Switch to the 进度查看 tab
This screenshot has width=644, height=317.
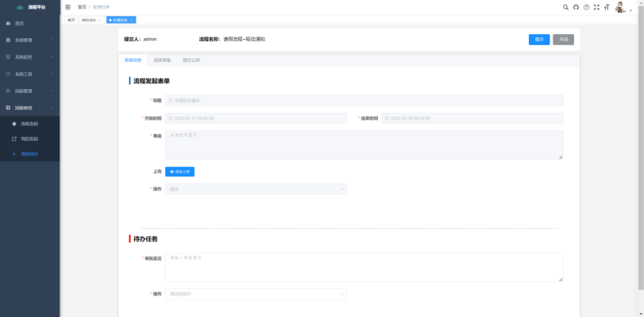coord(162,60)
